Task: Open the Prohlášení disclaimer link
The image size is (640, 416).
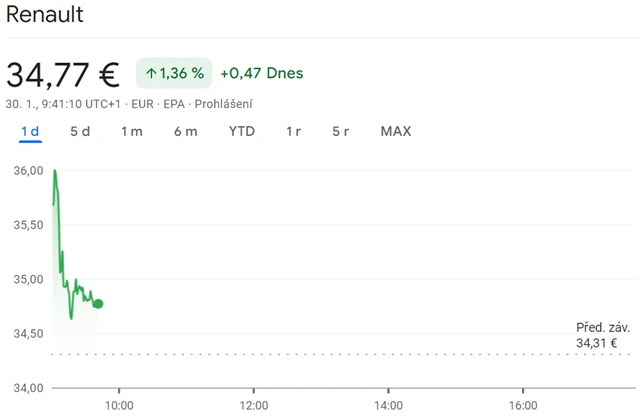Action: [x=225, y=103]
